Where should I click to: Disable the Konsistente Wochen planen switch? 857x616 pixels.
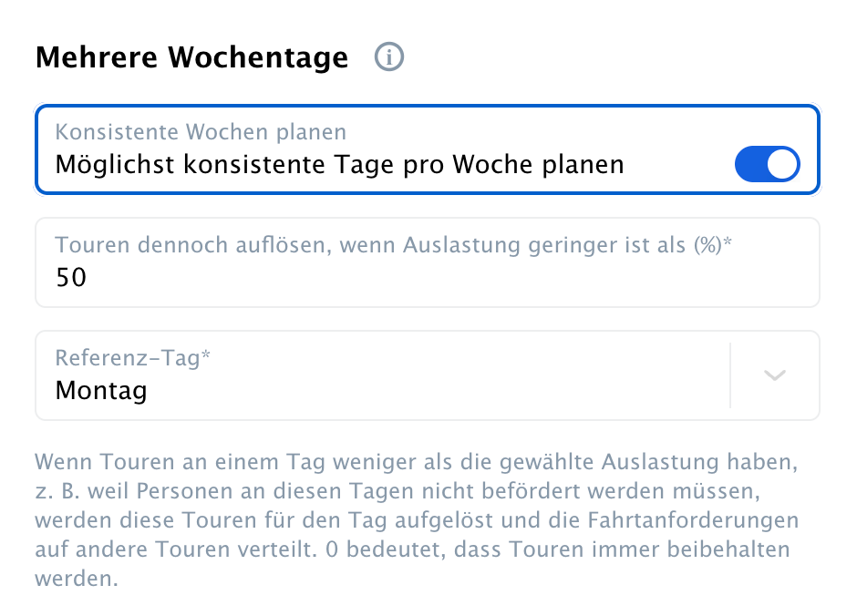pyautogui.click(x=767, y=164)
